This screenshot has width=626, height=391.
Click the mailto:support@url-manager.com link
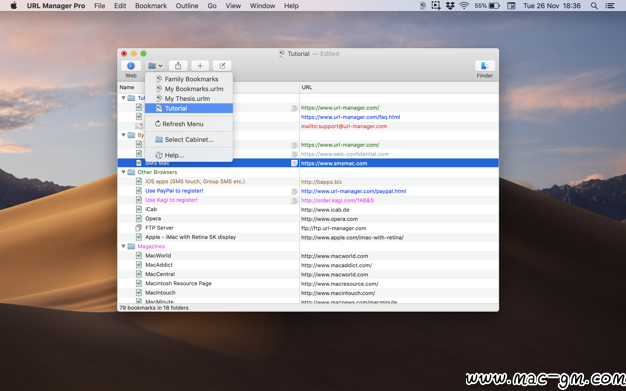tap(344, 126)
